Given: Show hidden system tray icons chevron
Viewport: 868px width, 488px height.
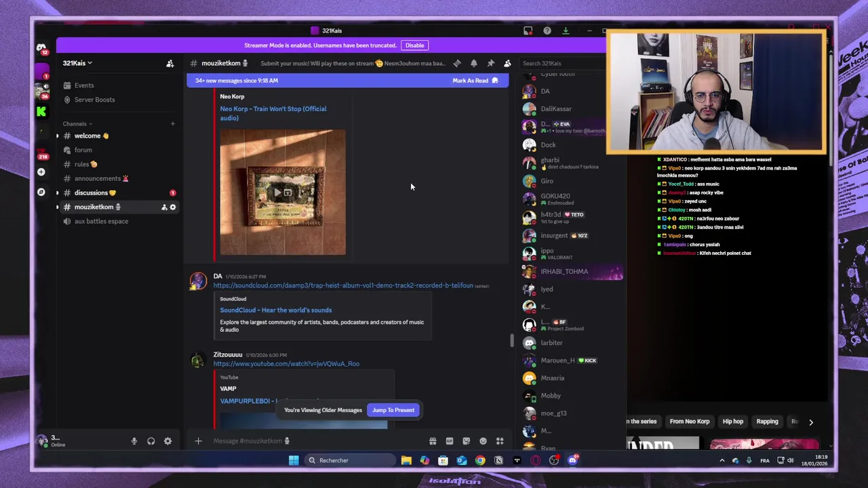Looking at the screenshot, I should (722, 461).
